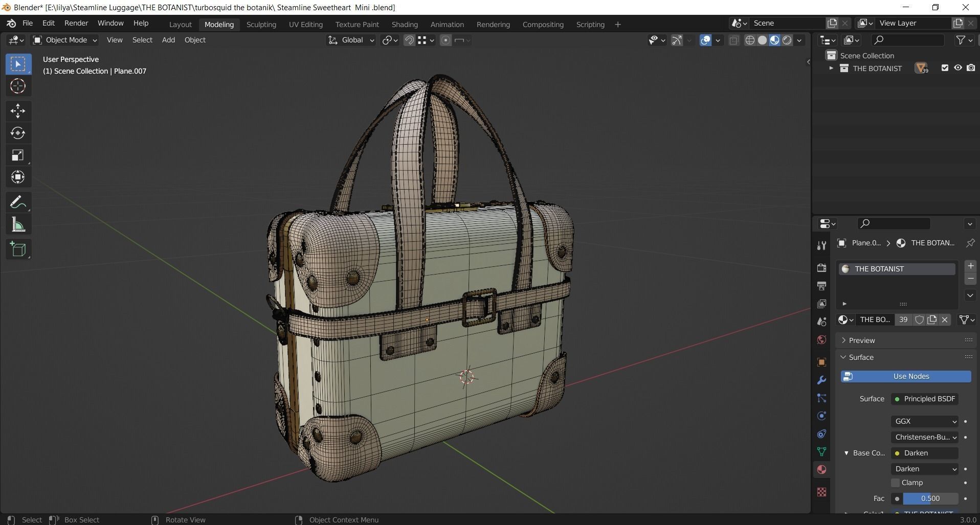Viewport: 980px width, 525px height.
Task: Open the File menu
Action: pos(28,24)
